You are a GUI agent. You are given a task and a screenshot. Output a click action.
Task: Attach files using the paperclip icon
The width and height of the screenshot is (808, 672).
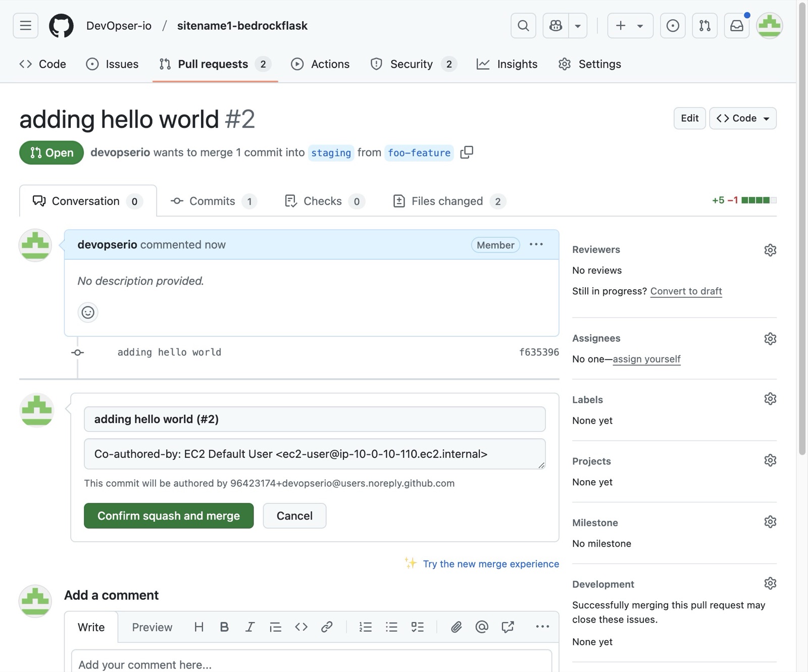point(456,627)
